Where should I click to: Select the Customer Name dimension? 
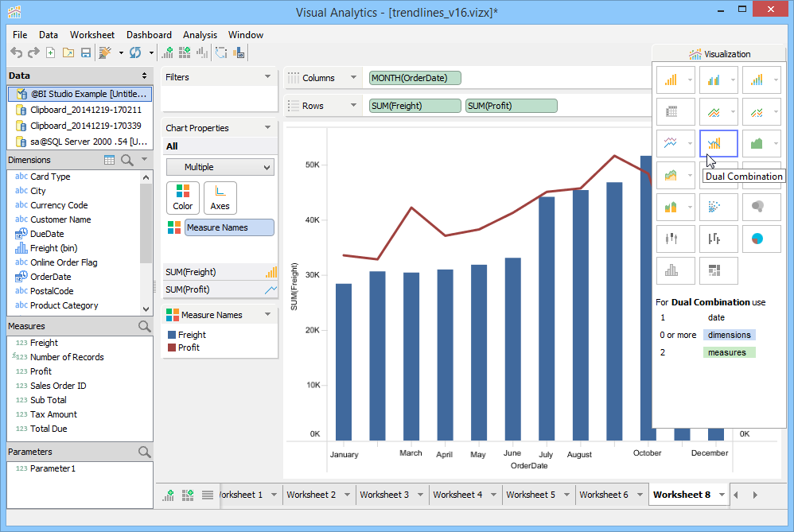point(60,219)
